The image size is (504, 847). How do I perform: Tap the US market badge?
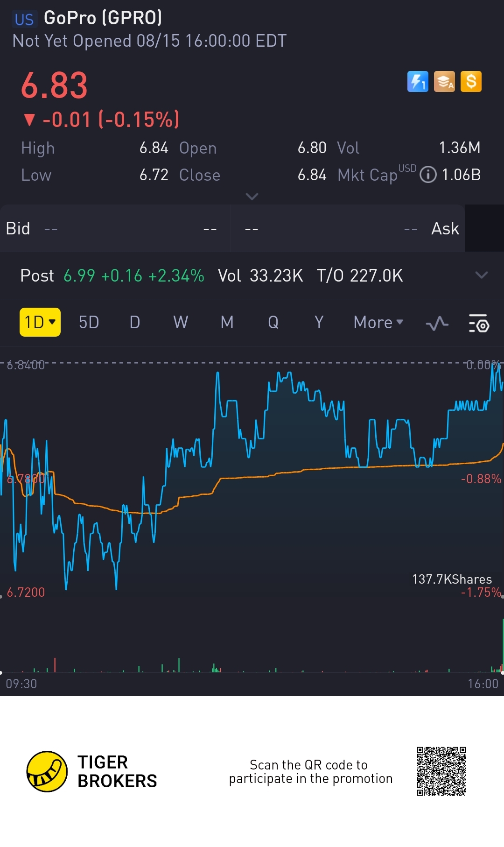click(x=24, y=19)
